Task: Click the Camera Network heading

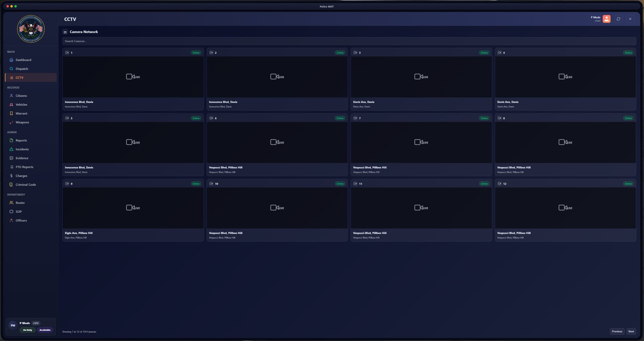Action: point(84,32)
